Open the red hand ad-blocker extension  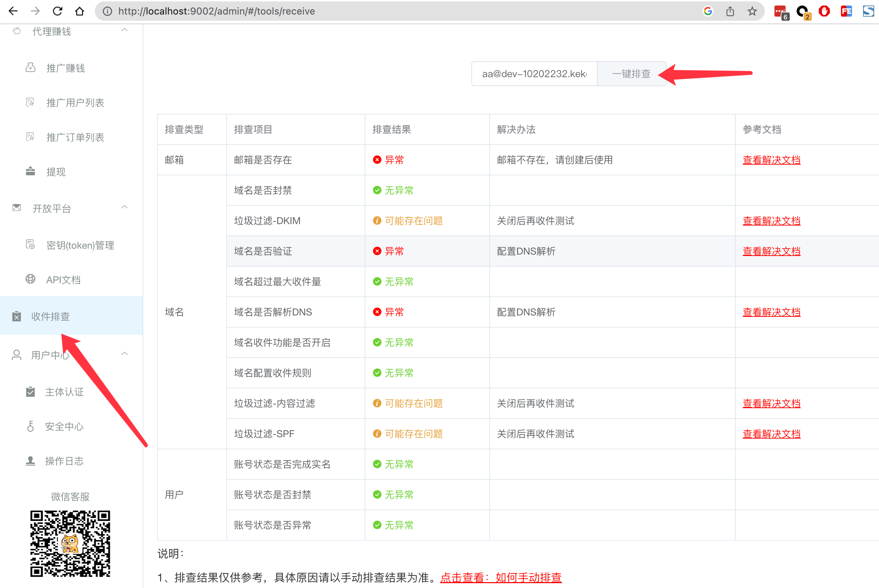pyautogui.click(x=824, y=11)
